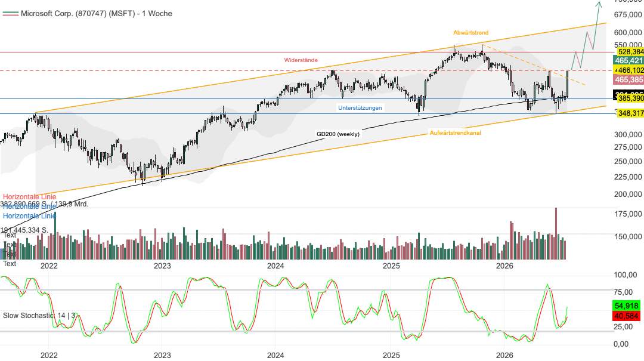Click the red 40,584 stochastic value tag
This screenshot has width=644, height=361.
coord(626,316)
